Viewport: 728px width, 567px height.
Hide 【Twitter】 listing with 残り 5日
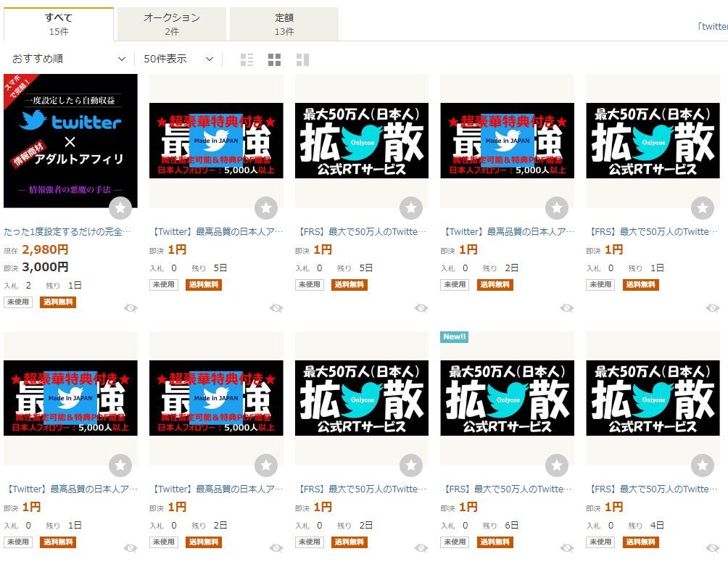(276, 308)
